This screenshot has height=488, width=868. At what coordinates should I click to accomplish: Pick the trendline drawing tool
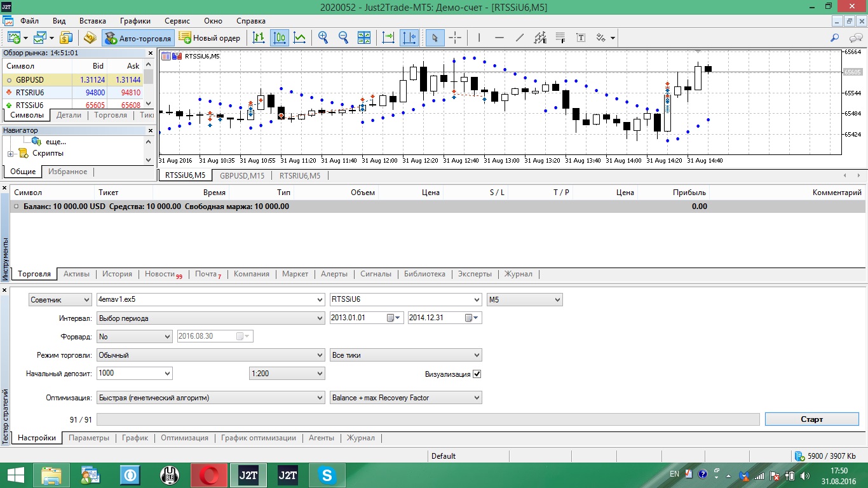coord(519,38)
